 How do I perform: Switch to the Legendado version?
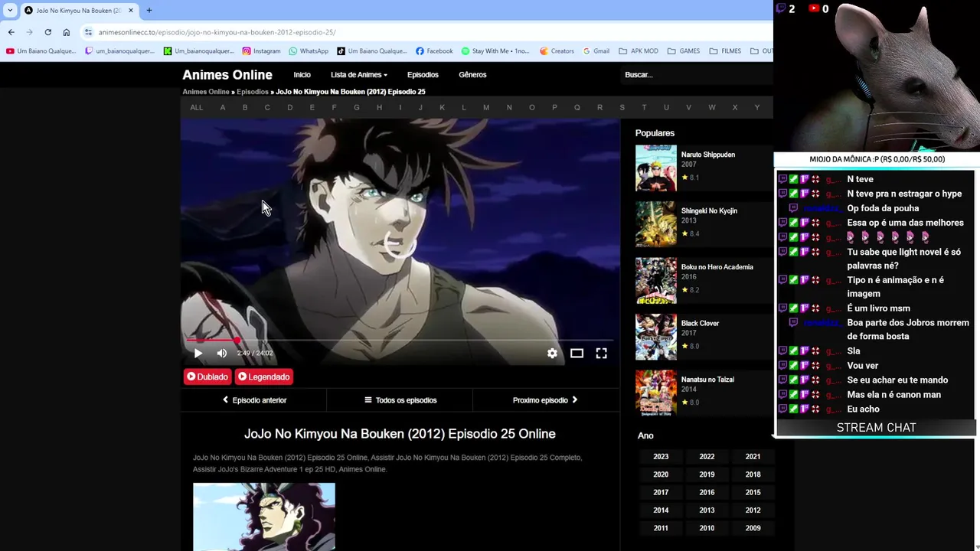(x=264, y=377)
